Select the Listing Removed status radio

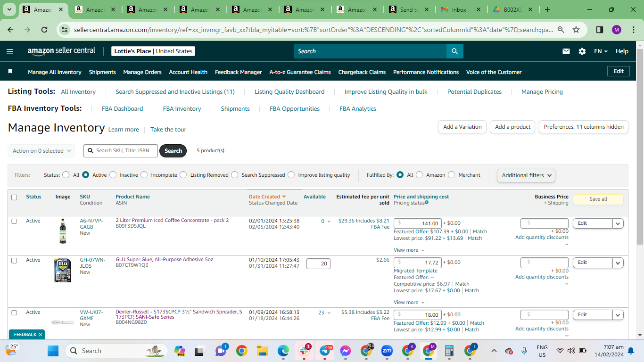(183, 175)
